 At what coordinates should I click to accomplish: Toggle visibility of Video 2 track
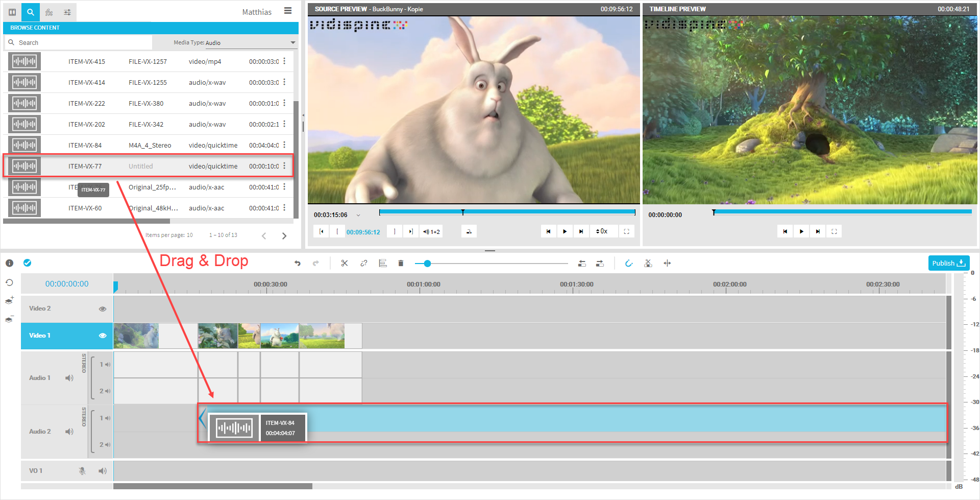point(103,309)
